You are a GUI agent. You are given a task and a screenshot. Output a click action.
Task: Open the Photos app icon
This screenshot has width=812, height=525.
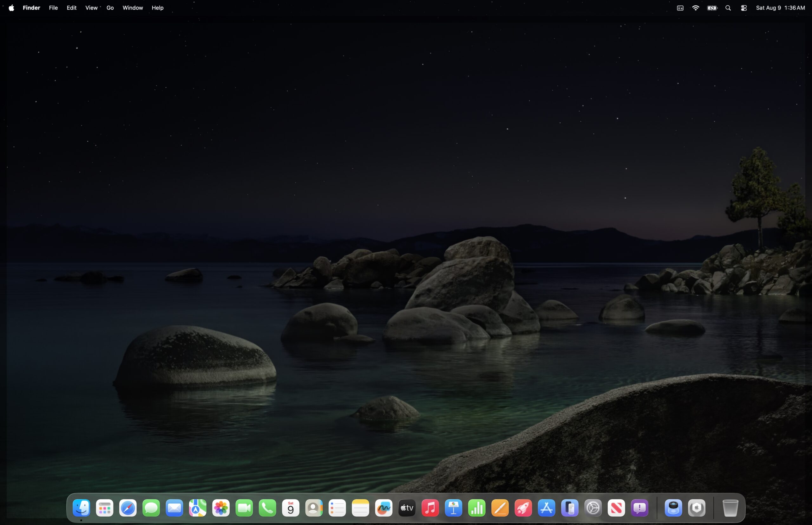click(221, 508)
